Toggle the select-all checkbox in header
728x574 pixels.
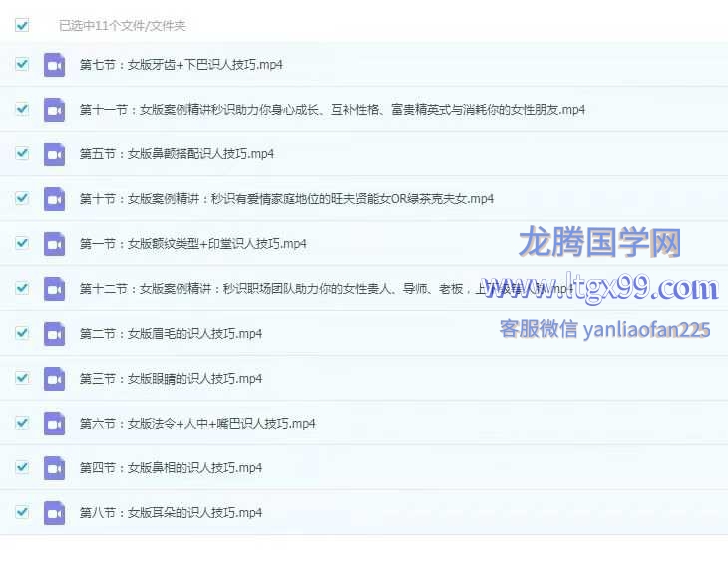pyautogui.click(x=22, y=25)
